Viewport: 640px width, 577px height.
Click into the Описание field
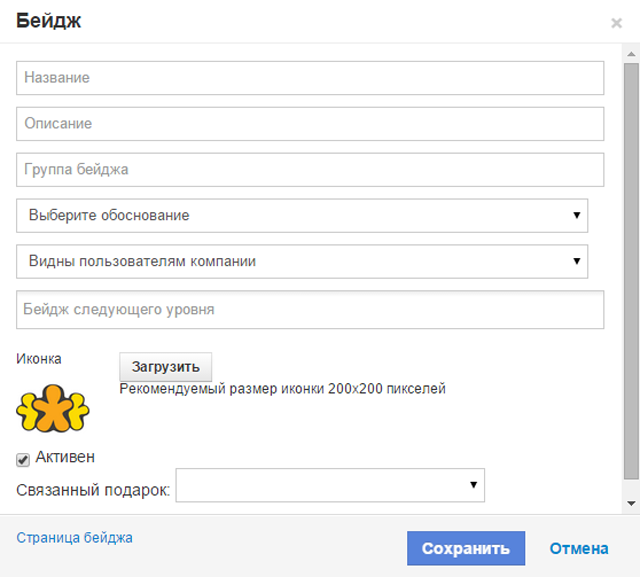click(310, 124)
